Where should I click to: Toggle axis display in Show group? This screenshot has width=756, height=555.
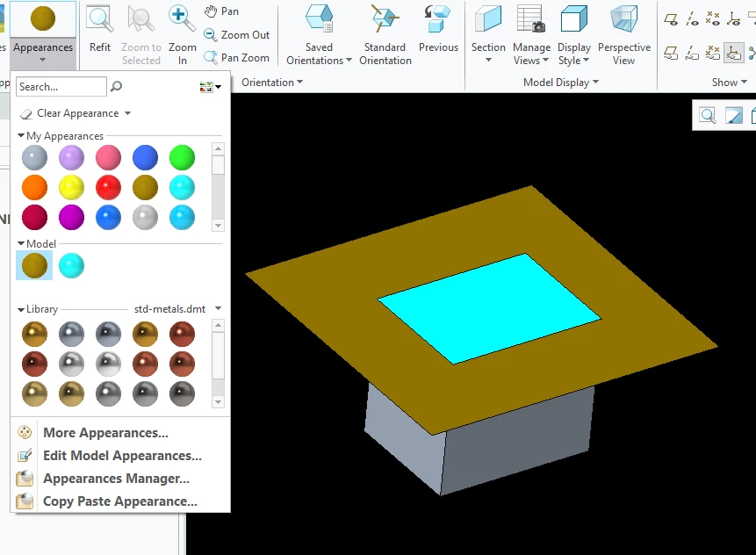pos(693,19)
